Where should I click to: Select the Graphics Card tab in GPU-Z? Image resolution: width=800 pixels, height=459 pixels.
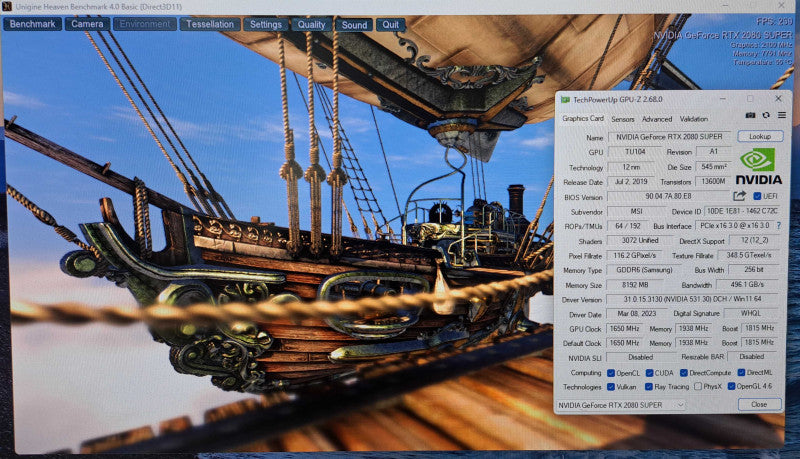tap(583, 118)
